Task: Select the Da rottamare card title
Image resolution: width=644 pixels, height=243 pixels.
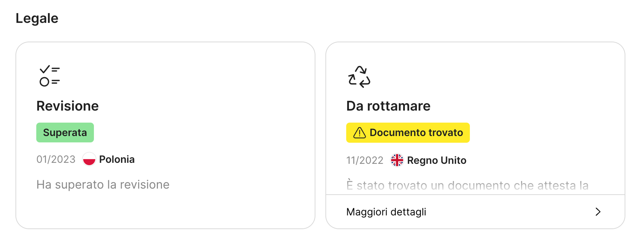Action: pyautogui.click(x=388, y=106)
